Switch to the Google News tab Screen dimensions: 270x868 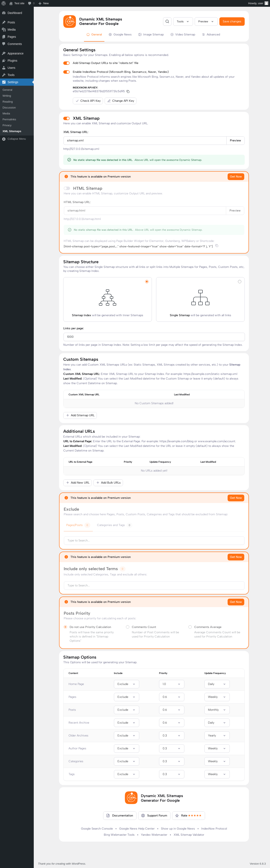click(120, 34)
